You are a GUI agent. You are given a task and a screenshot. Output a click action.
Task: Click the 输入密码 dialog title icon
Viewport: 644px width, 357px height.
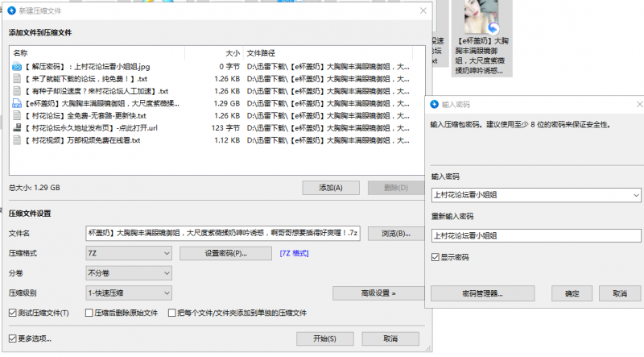(x=434, y=105)
